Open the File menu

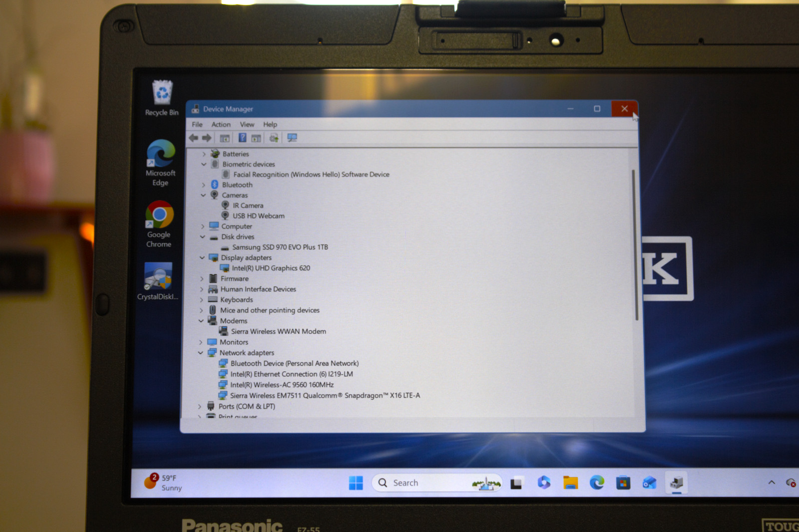point(197,125)
